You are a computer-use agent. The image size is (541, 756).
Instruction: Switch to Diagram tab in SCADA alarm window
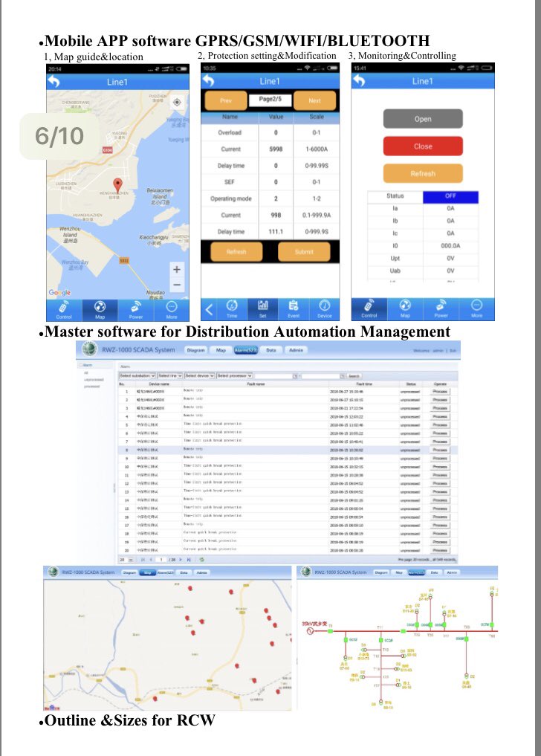pos(195,350)
